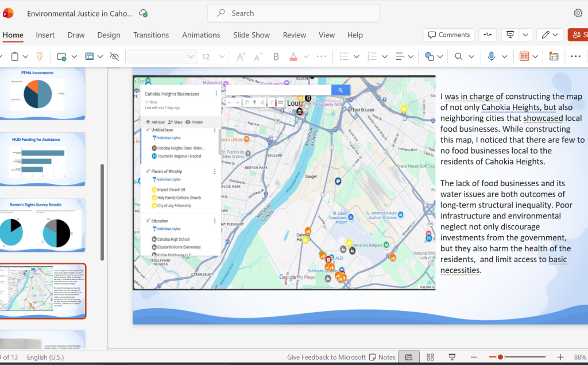588x365 pixels.
Task: Click the Comments button
Action: 448,35
